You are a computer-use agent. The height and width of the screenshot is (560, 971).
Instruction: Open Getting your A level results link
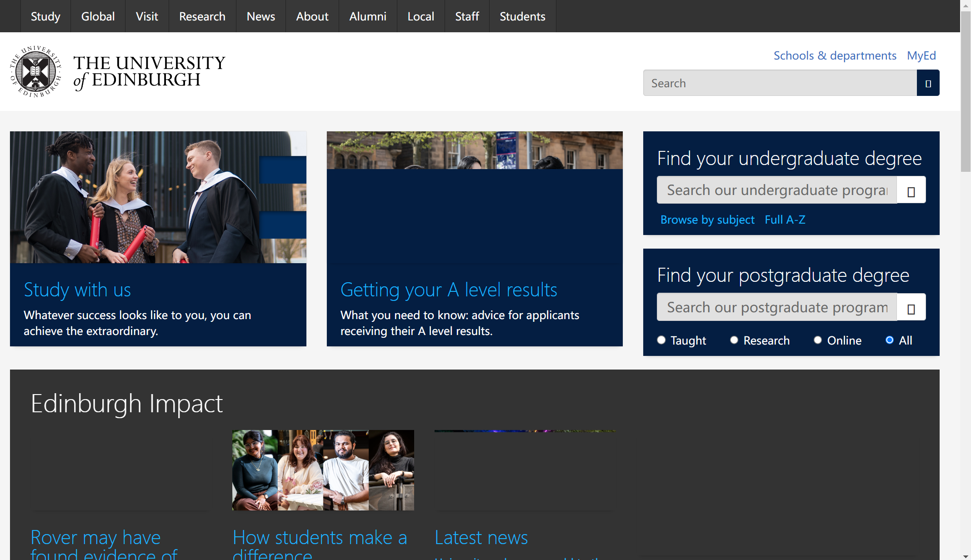pos(449,290)
